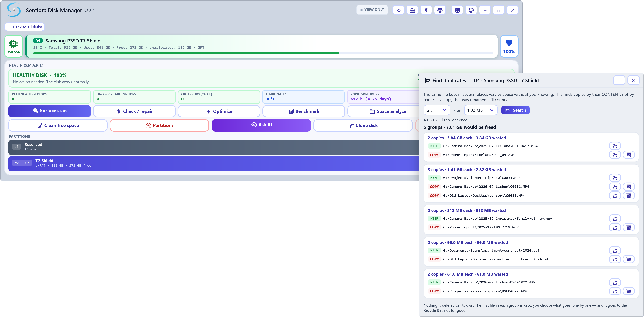Trash Projects\Lisbon Trip\Raw\DSC04822.ARW copy
This screenshot has height=317, width=644.
[629, 291]
